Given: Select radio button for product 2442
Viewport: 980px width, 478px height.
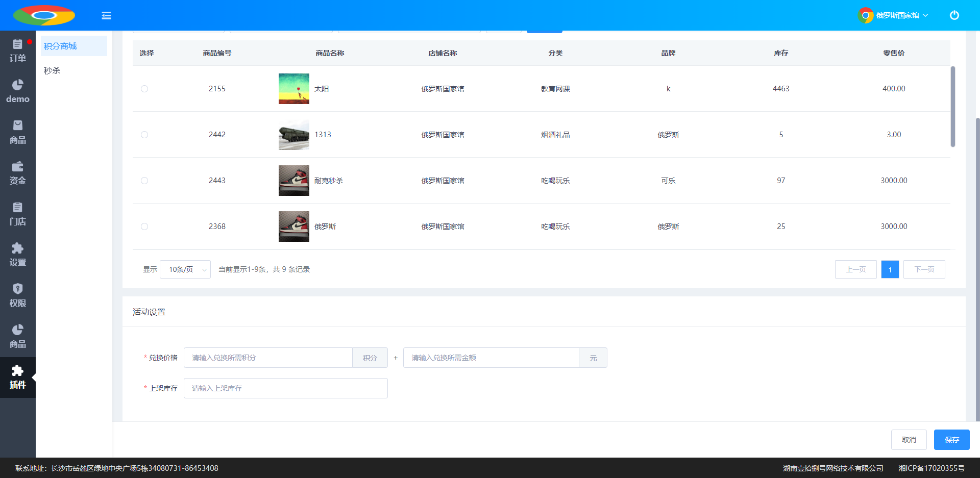Looking at the screenshot, I should point(144,135).
